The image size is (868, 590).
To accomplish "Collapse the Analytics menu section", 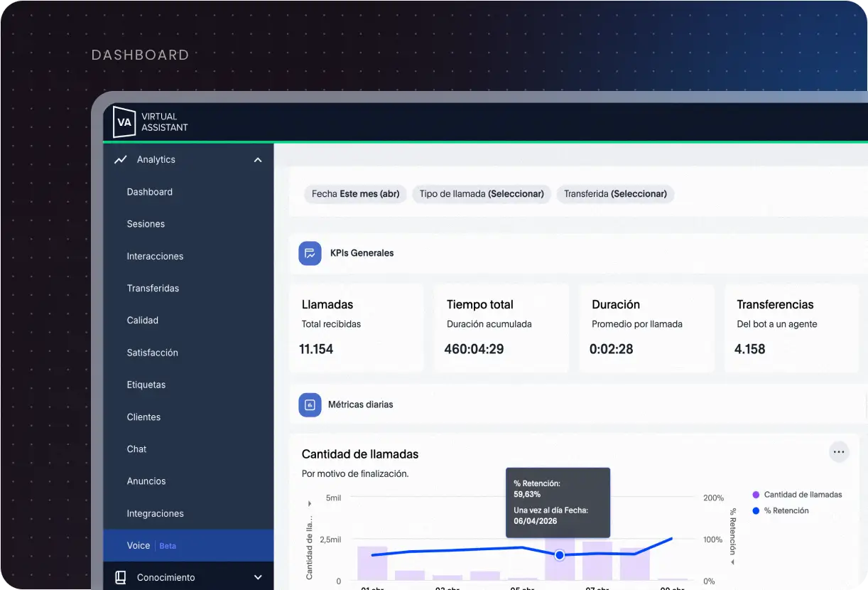I will (258, 160).
